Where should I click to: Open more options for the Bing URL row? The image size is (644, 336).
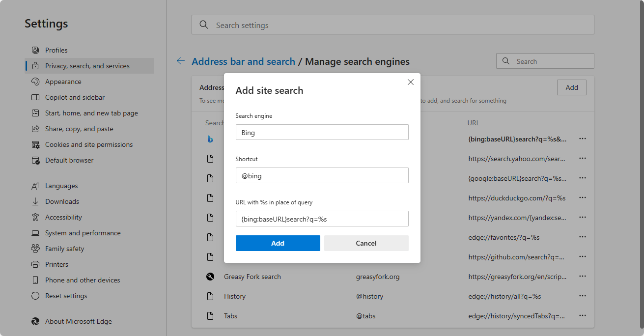coord(583,139)
